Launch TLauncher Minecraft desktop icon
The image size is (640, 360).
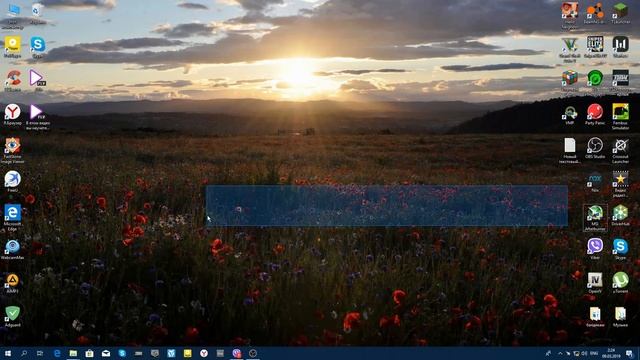[x=620, y=12]
